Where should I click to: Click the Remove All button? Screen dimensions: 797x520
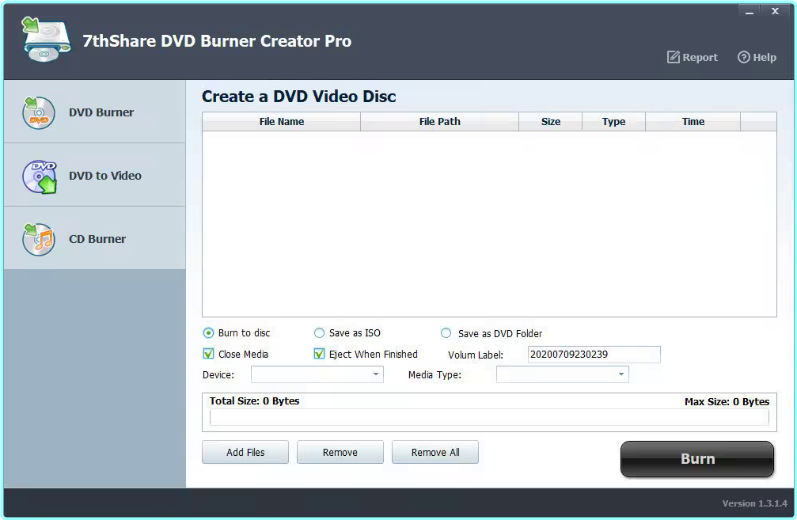pos(435,452)
